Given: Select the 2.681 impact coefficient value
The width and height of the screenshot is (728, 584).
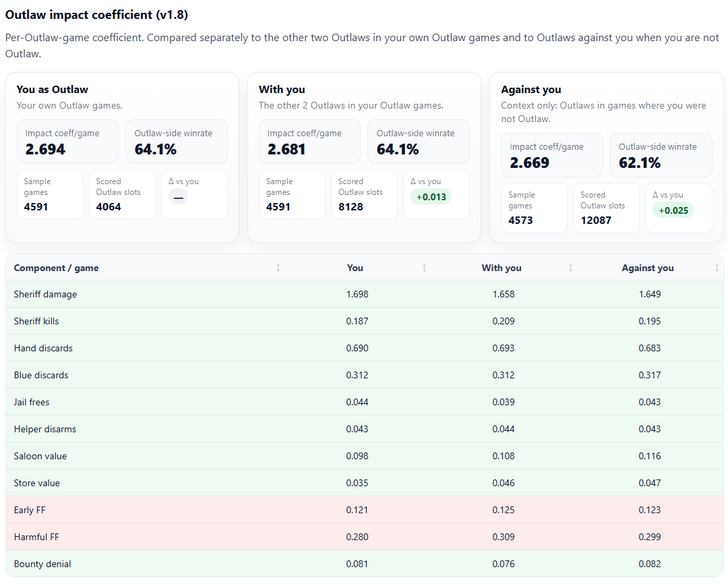Looking at the screenshot, I should point(286,150).
